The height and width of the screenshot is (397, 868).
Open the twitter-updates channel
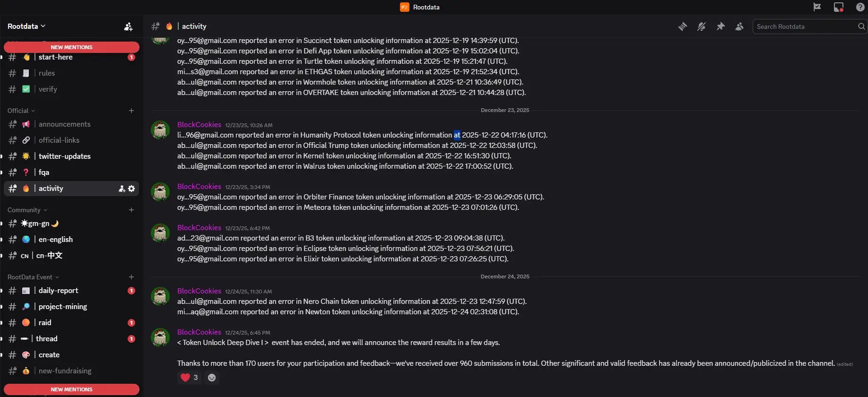pyautogui.click(x=65, y=156)
